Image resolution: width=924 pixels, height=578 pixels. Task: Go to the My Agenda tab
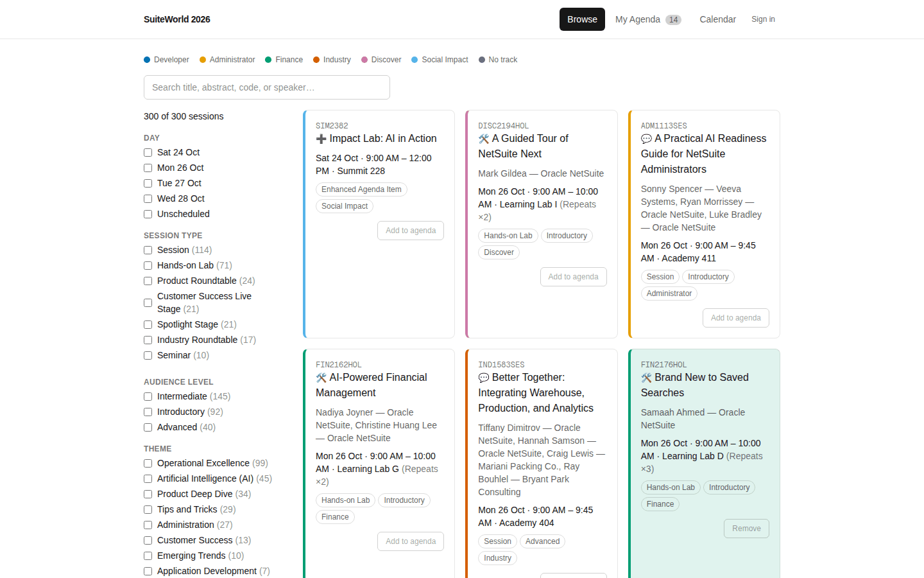tap(648, 19)
